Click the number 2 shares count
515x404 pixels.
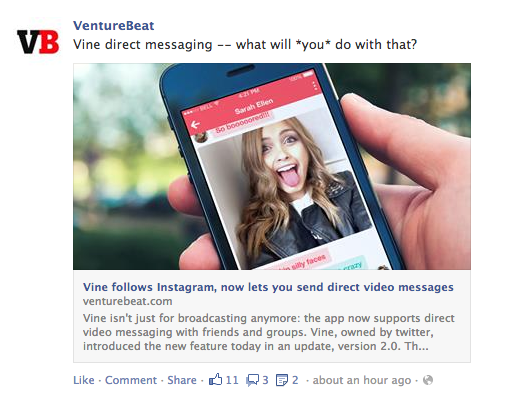(295, 380)
